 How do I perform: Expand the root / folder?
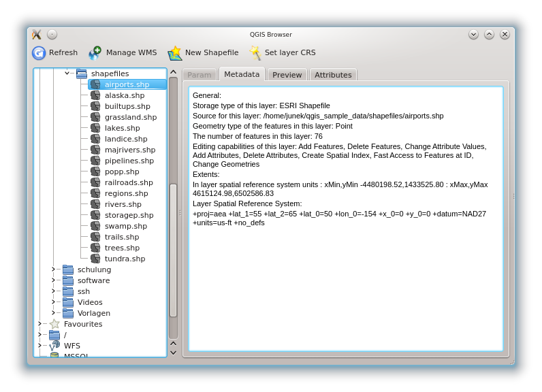[x=39, y=334]
